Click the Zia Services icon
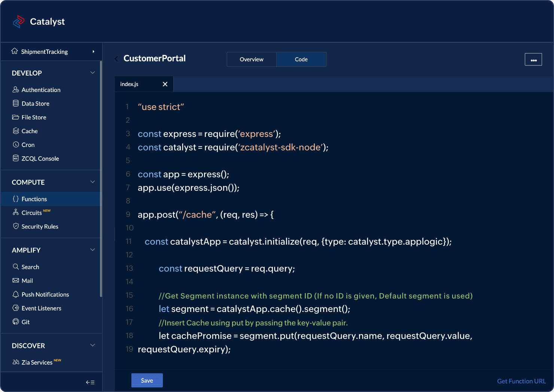554x392 pixels. click(16, 362)
